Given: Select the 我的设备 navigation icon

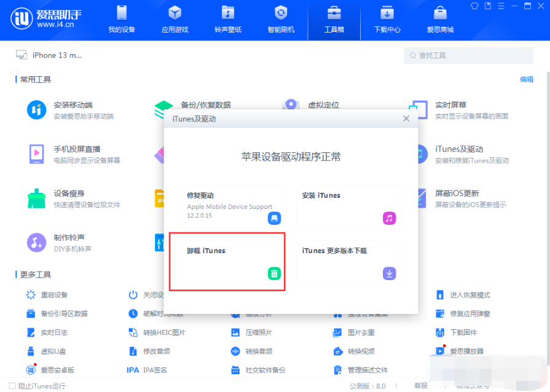Looking at the screenshot, I should [121, 14].
